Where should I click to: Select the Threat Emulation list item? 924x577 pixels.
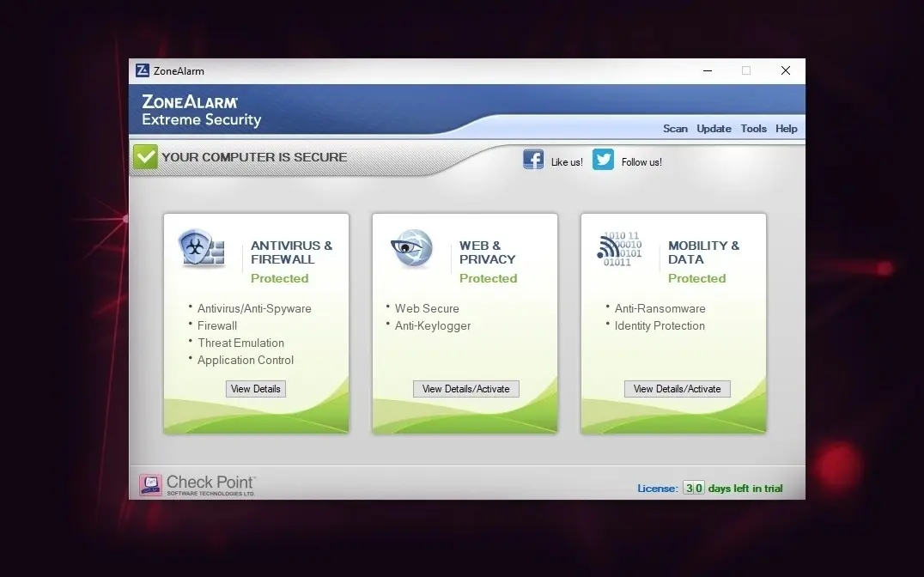point(240,343)
